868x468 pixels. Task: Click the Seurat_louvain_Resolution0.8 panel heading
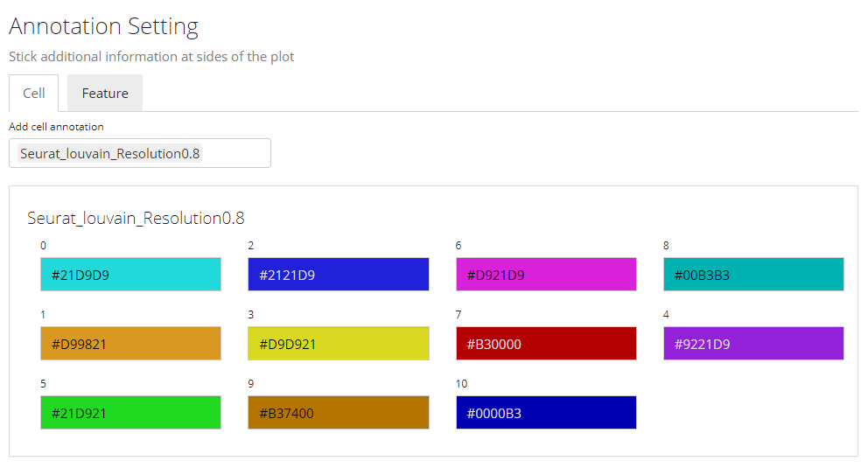point(136,219)
